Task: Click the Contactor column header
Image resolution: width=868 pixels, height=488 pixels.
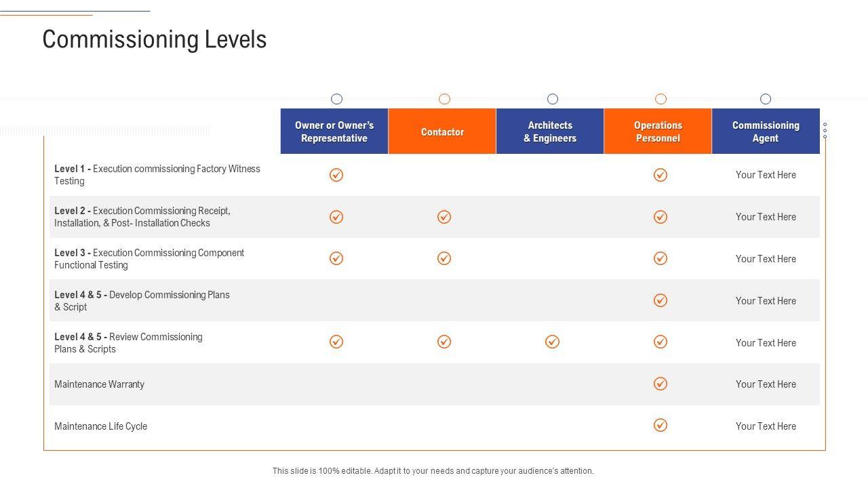Action: [442, 131]
